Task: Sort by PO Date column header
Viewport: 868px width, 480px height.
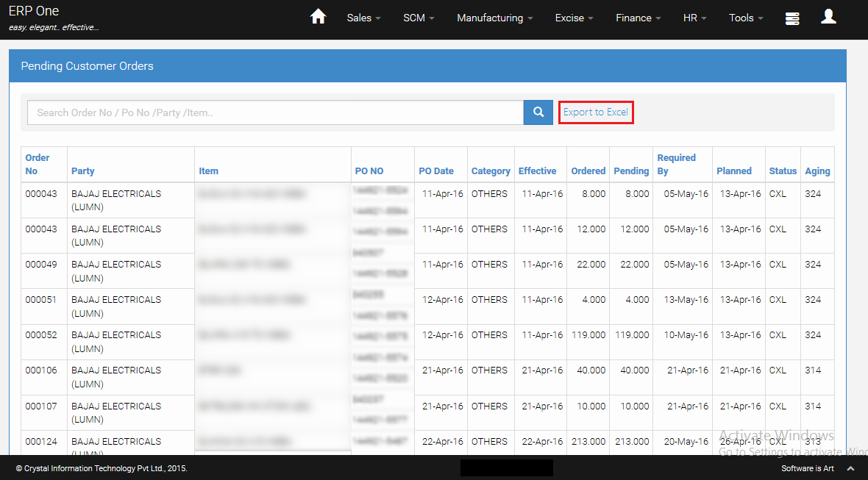Action: point(436,171)
